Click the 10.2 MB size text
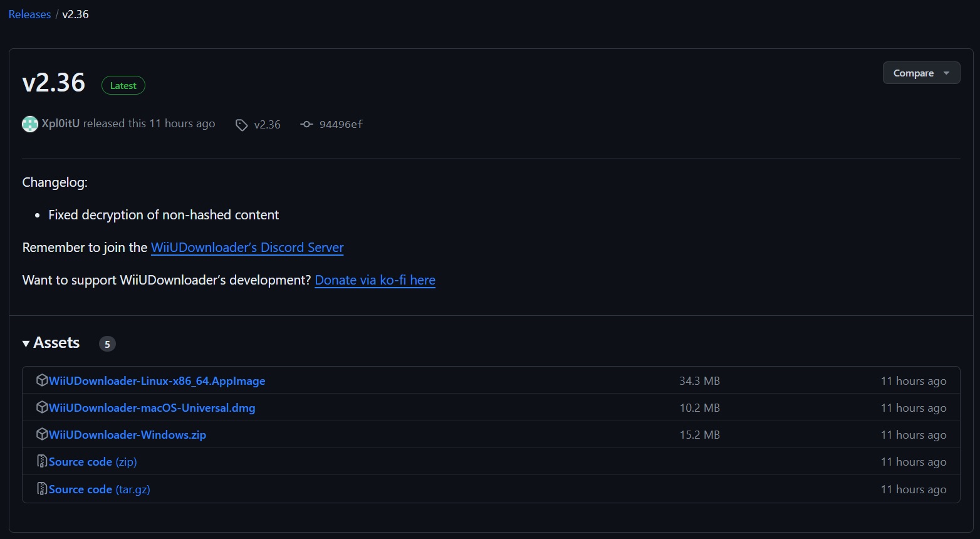This screenshot has width=980, height=539. (700, 408)
